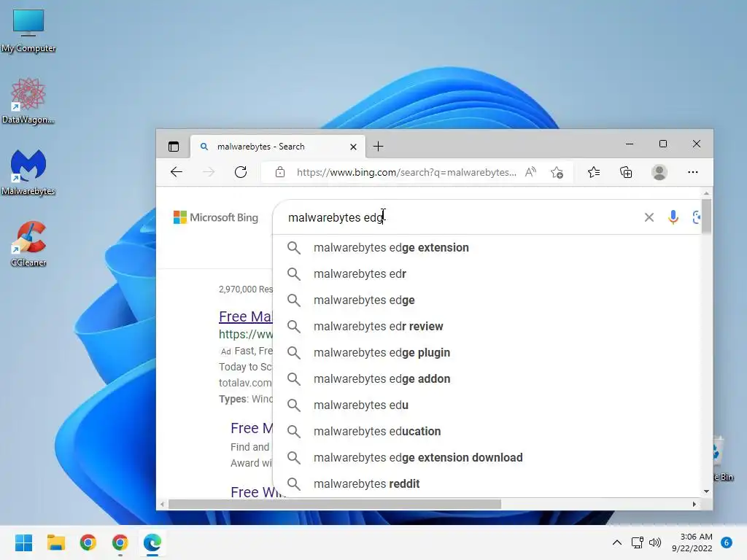747x560 pixels.
Task: Switch to Microsoft Edge in taskbar
Action: coord(152,542)
